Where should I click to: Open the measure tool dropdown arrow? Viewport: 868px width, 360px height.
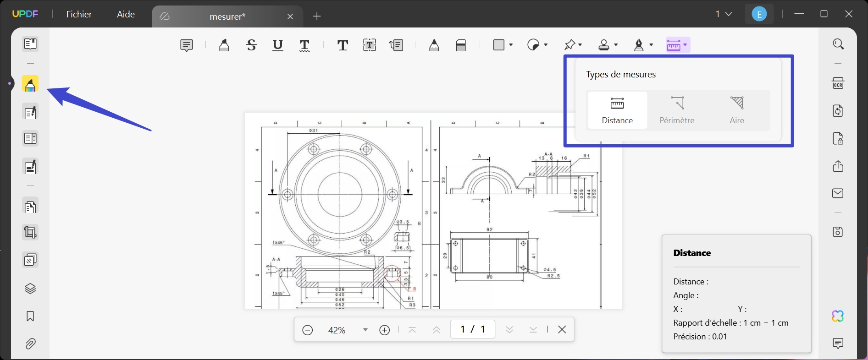tap(685, 45)
